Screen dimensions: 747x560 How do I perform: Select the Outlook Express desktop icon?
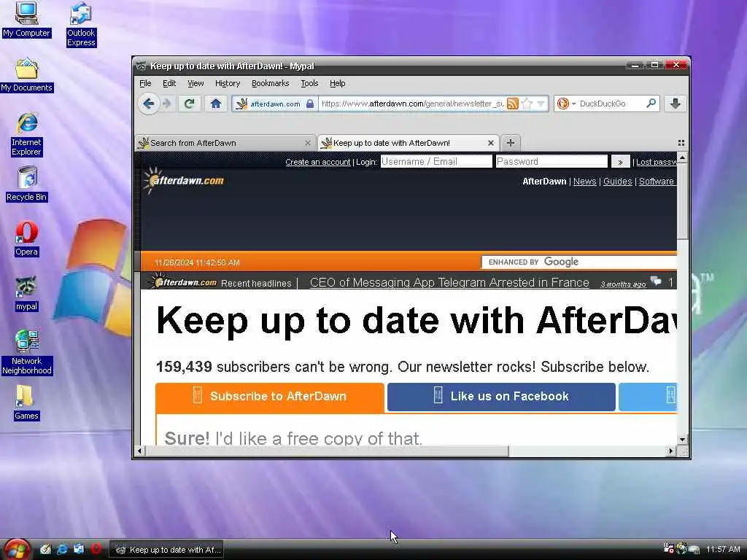(x=81, y=24)
